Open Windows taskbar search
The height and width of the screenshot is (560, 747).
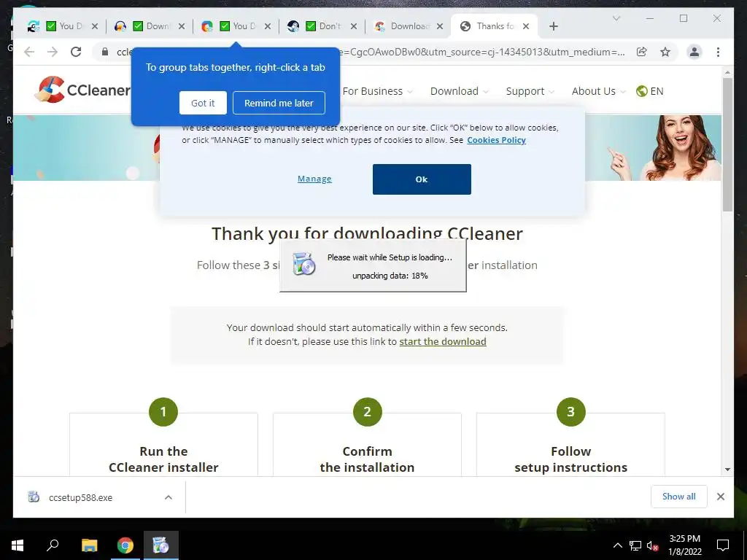53,545
